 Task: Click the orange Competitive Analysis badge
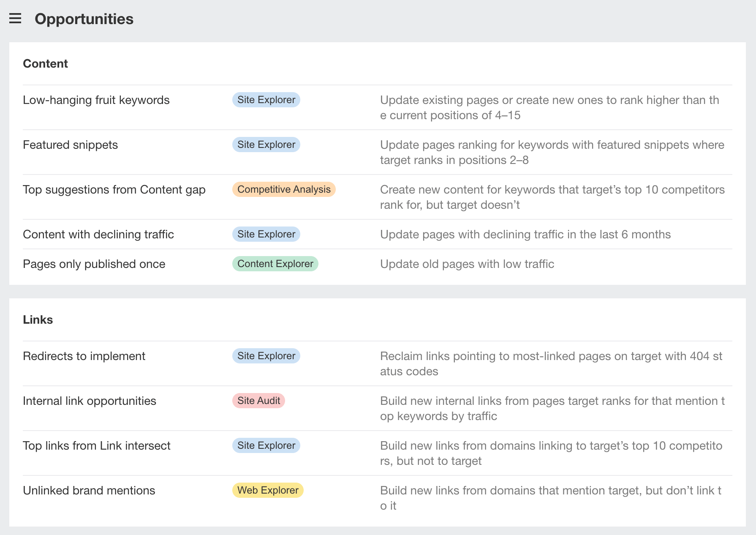pos(284,189)
